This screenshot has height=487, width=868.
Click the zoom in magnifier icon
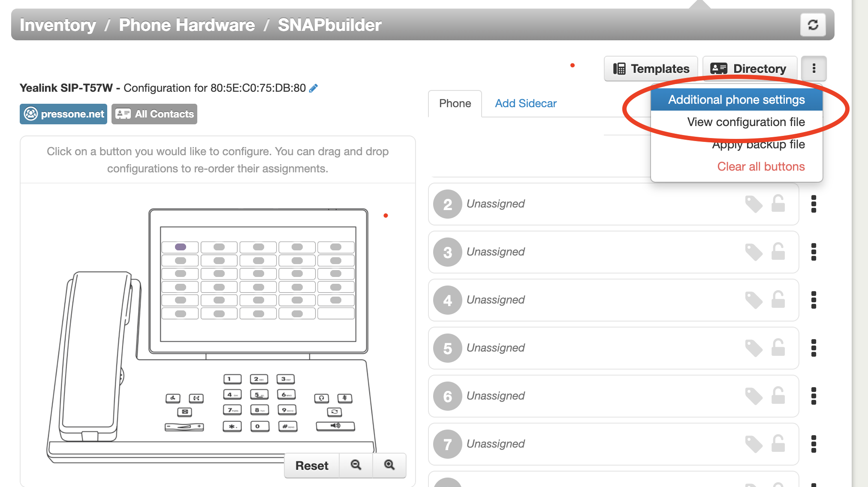389,465
